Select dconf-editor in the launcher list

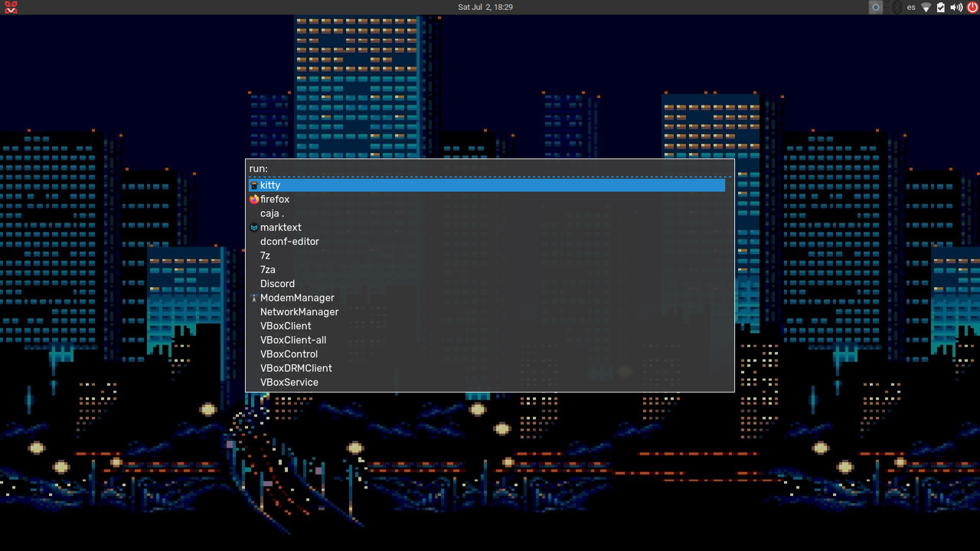tap(289, 241)
